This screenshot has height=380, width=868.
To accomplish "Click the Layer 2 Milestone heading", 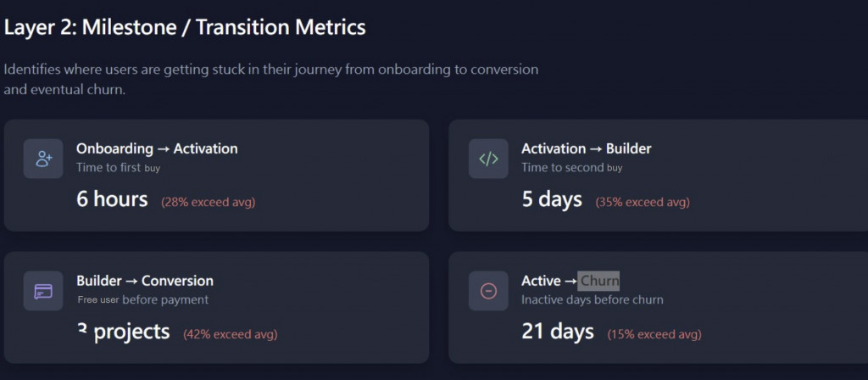I will [185, 27].
